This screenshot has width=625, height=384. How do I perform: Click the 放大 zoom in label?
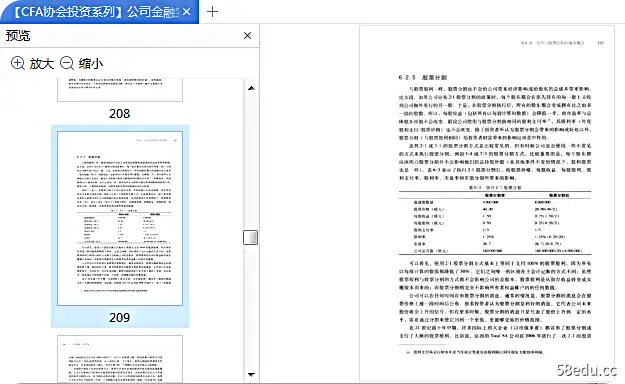pos(41,63)
